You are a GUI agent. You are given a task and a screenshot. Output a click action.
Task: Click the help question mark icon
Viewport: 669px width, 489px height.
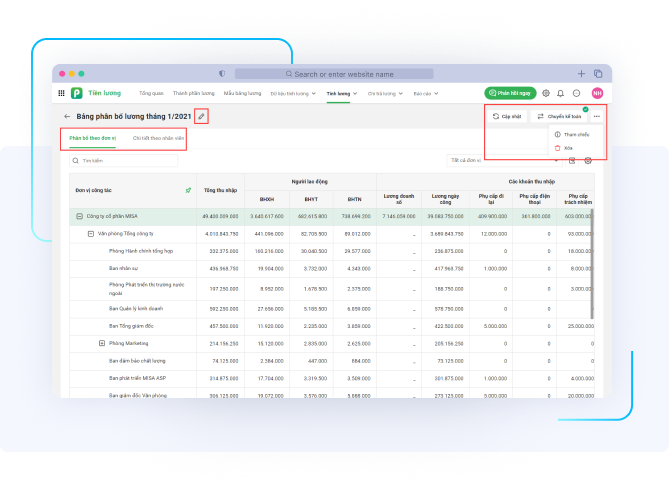coord(576,93)
